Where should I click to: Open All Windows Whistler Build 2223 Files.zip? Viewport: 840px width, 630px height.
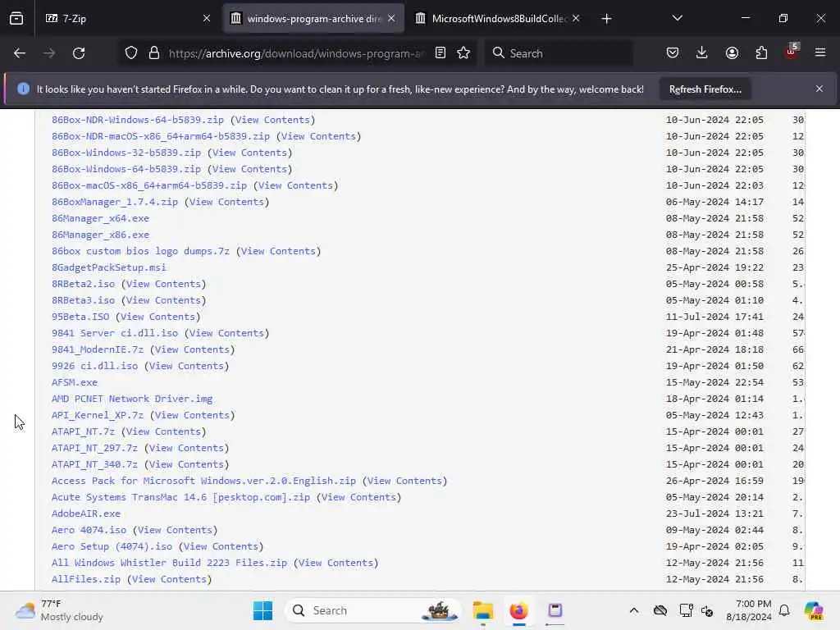tap(169, 563)
